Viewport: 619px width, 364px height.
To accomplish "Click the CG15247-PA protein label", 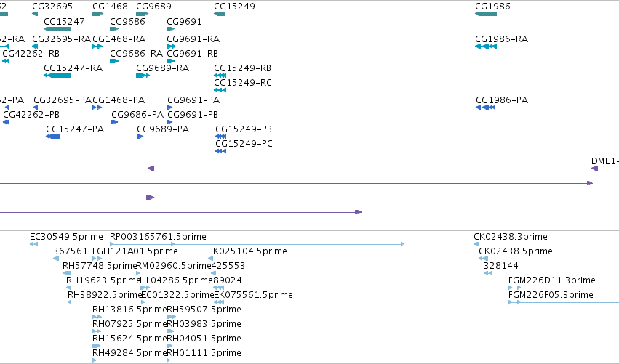I will click(x=75, y=129).
